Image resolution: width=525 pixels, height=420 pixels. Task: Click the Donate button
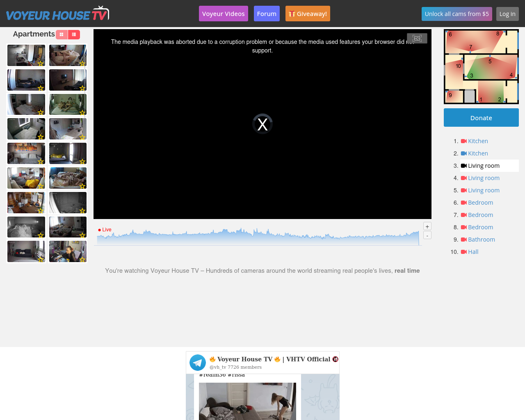tap(481, 118)
